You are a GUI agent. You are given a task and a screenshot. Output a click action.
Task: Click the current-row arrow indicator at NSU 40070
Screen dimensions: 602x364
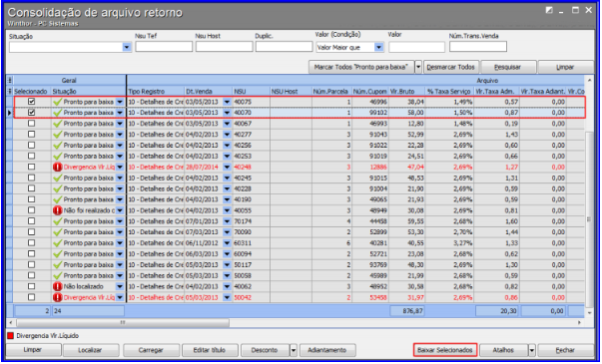click(x=10, y=113)
